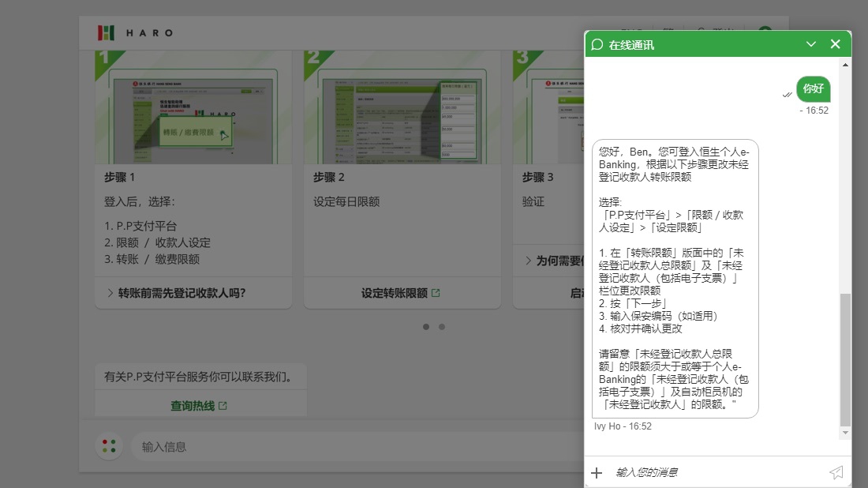Open the step 2 thumbnail image
The width and height of the screenshot is (868, 488).
coord(402,107)
